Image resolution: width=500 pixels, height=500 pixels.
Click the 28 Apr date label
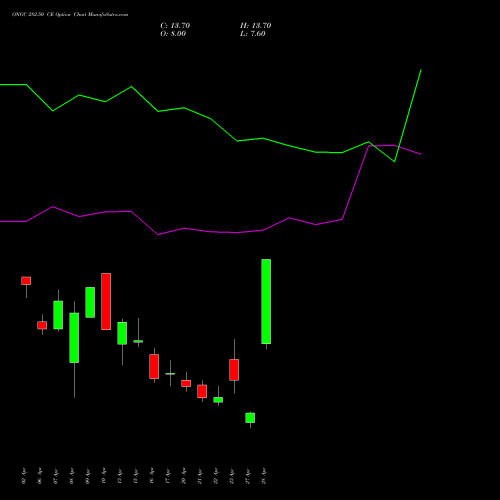click(x=264, y=476)
